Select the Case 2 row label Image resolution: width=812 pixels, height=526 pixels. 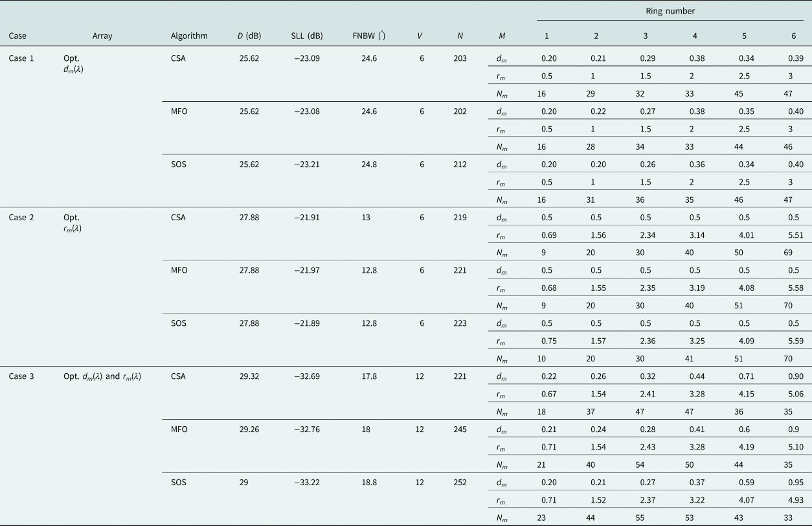(x=21, y=217)
